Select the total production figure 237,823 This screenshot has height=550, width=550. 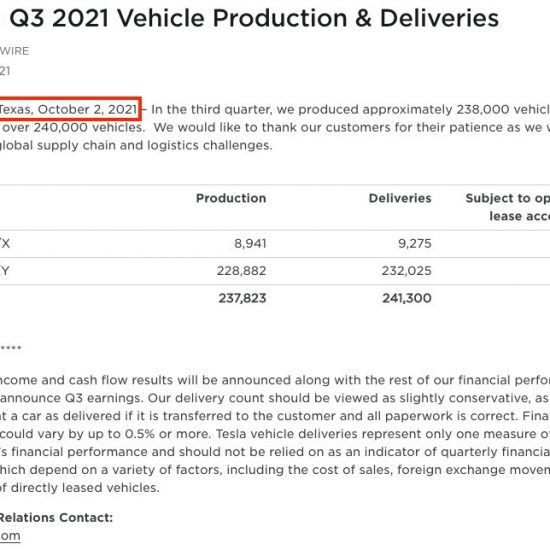tap(242, 298)
